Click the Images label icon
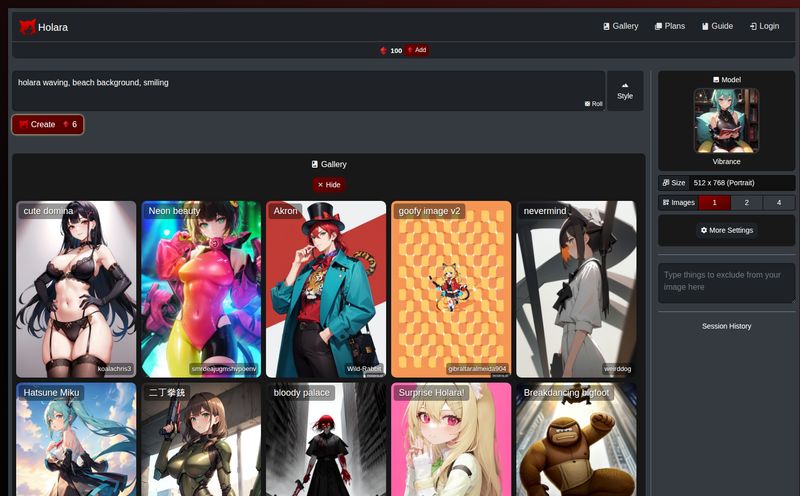Viewport: 800px width, 496px height. tap(666, 203)
